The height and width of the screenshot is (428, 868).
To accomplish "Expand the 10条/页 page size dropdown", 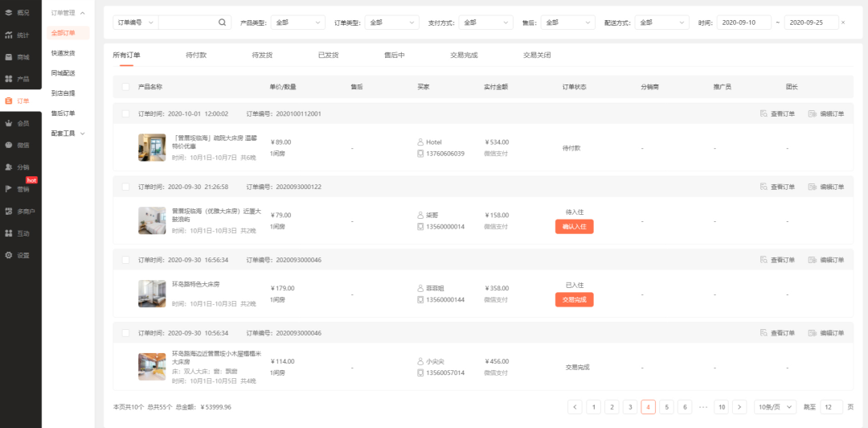I will pyautogui.click(x=776, y=407).
